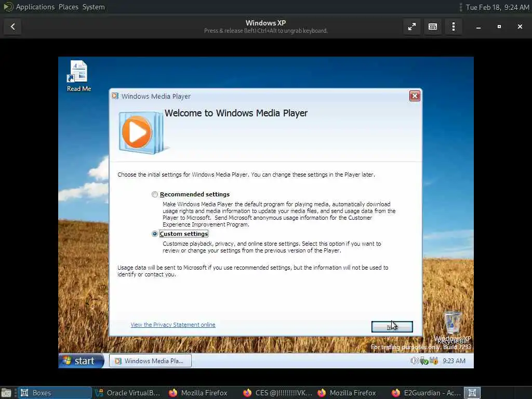Viewport: 532px width, 399px height.
Task: Minimize the Boxes window
Action: (x=478, y=26)
